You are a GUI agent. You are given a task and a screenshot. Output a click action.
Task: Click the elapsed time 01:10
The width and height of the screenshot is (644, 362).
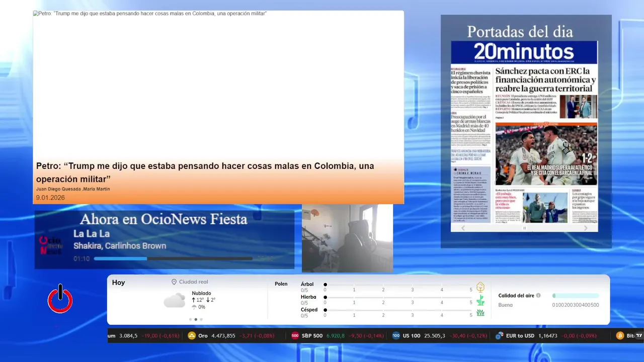tap(82, 259)
